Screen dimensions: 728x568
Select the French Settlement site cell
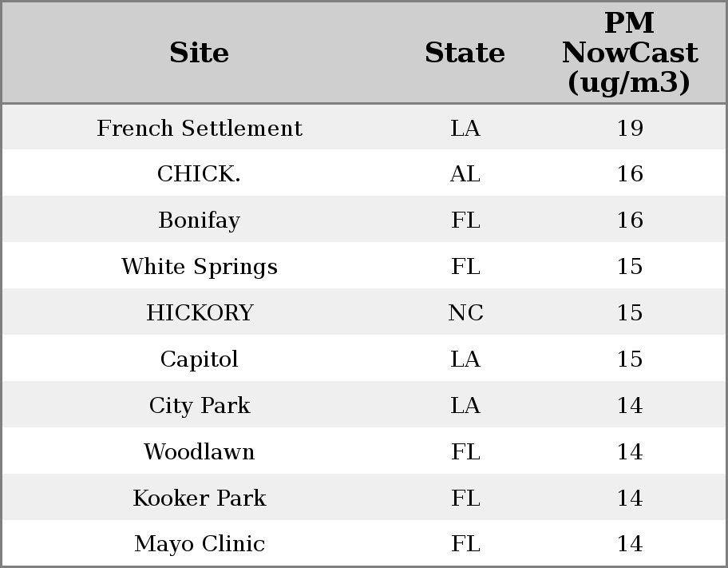tap(199, 129)
